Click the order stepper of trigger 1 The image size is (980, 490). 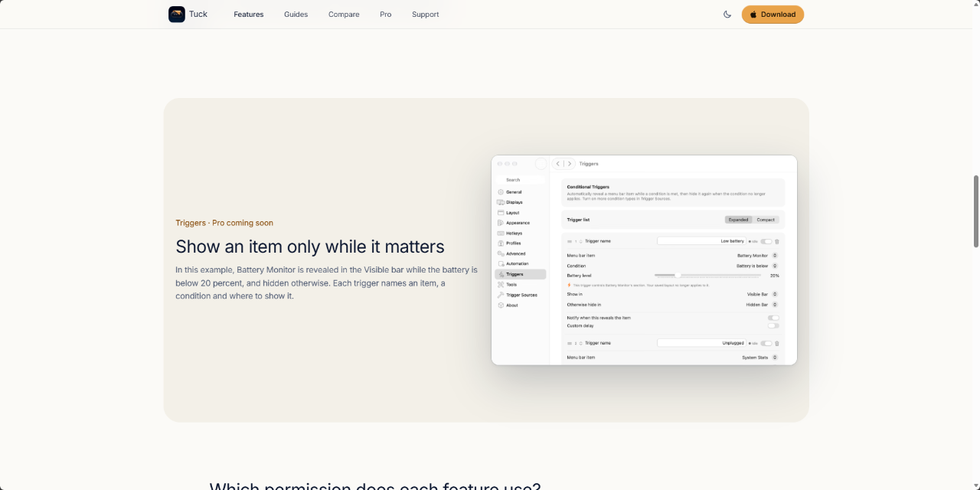tap(580, 241)
